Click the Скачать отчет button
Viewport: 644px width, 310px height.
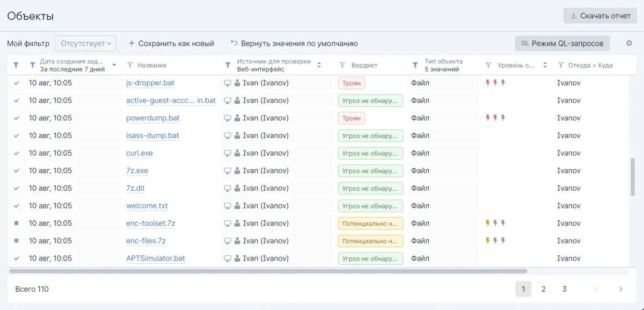(x=599, y=16)
